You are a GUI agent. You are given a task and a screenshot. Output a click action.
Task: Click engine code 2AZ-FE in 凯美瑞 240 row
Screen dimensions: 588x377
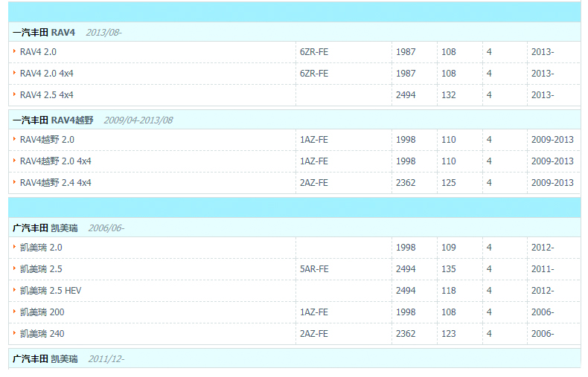point(314,334)
